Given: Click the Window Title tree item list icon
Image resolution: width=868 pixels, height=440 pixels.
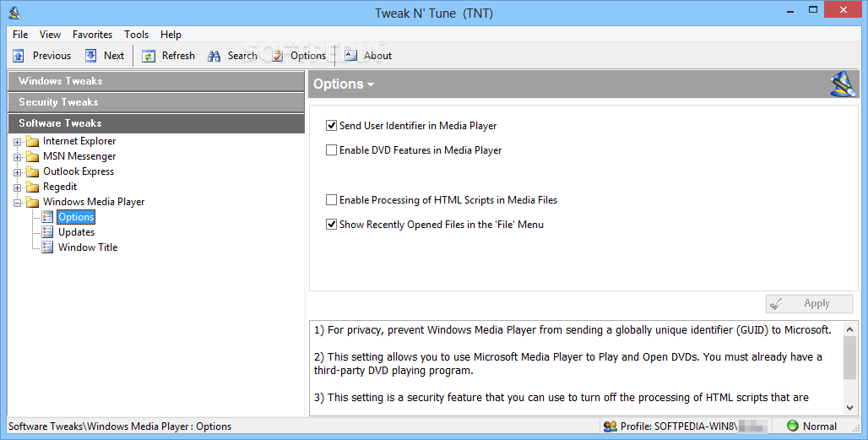Looking at the screenshot, I should (47, 247).
